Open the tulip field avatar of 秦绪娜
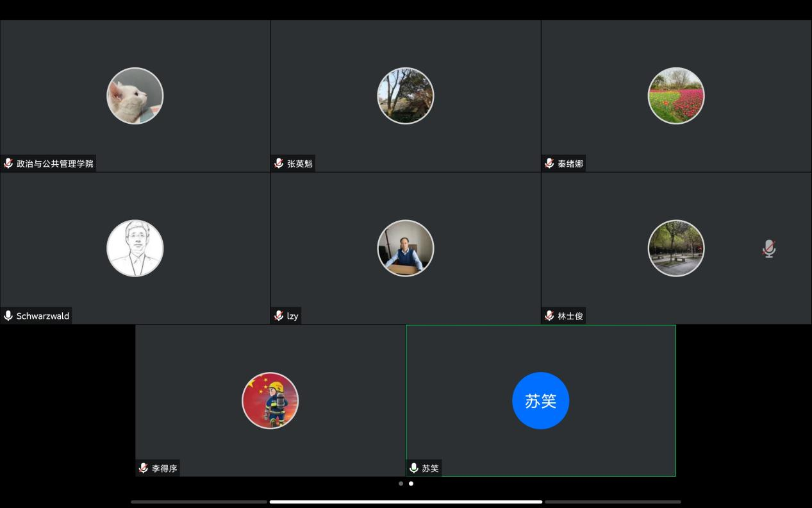The image size is (812, 508). (676, 96)
